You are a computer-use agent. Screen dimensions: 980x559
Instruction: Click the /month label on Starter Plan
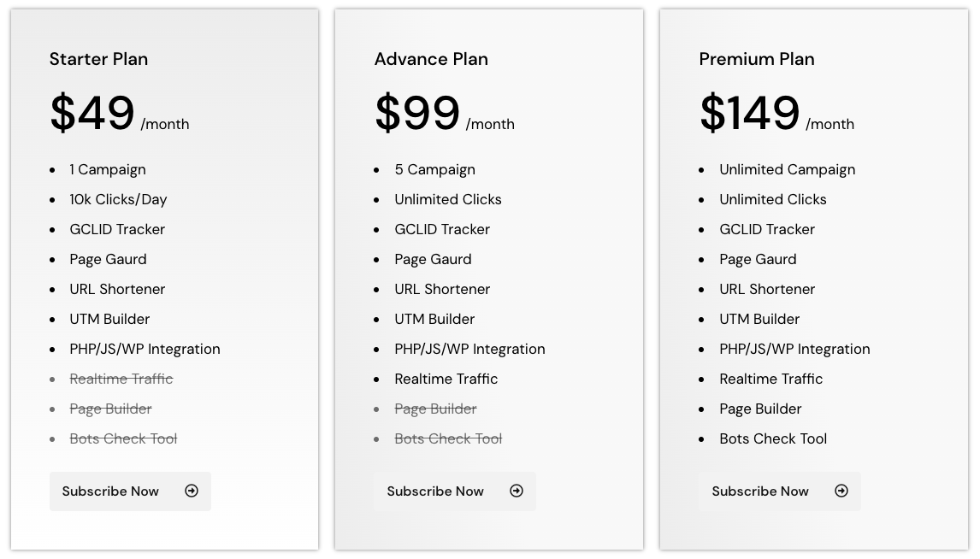[x=165, y=124]
